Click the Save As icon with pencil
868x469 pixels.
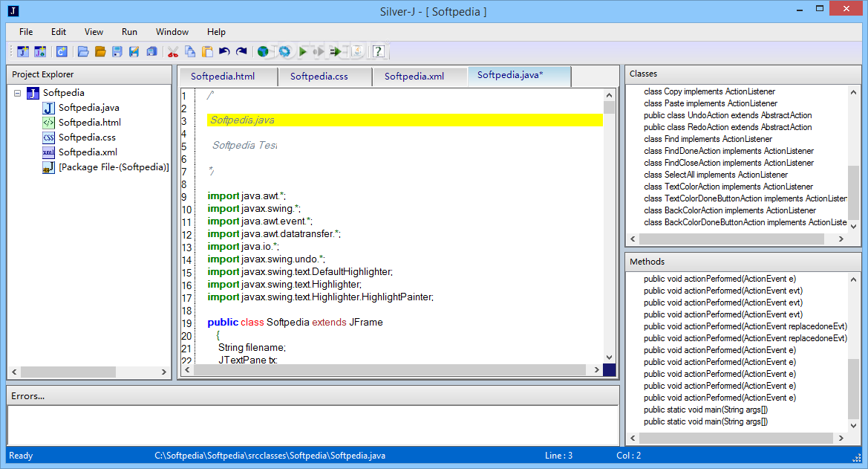pos(134,51)
